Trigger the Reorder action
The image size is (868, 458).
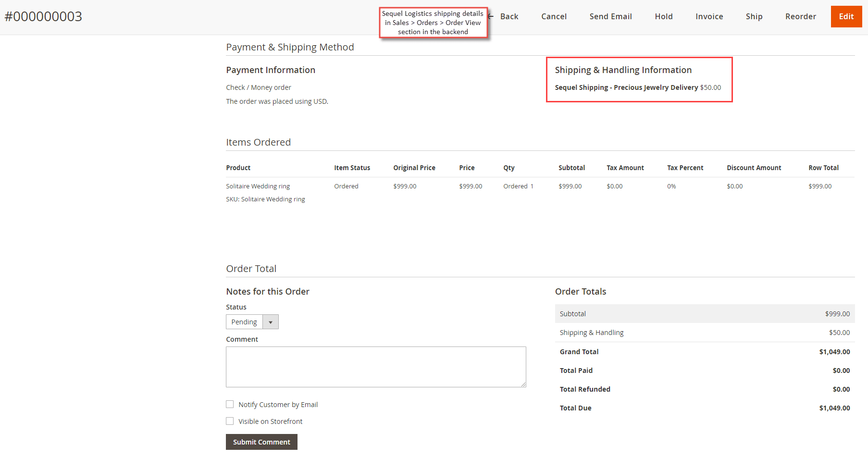(800, 16)
